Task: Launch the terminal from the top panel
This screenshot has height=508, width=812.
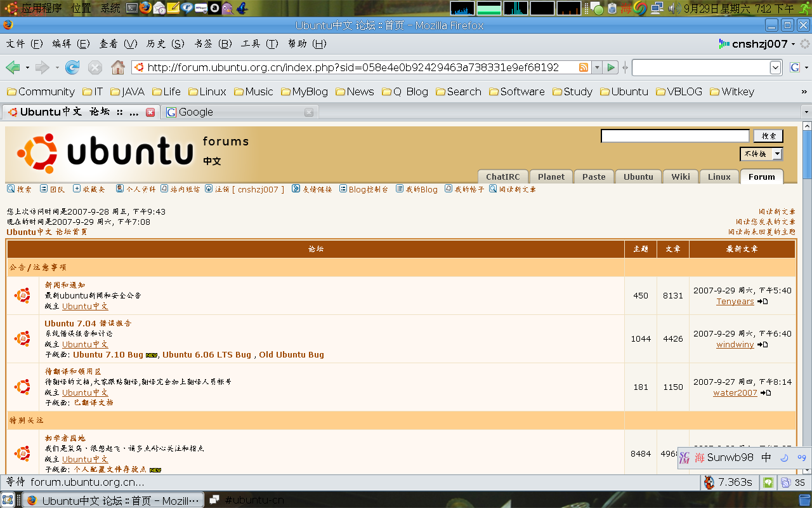Action: point(131,8)
